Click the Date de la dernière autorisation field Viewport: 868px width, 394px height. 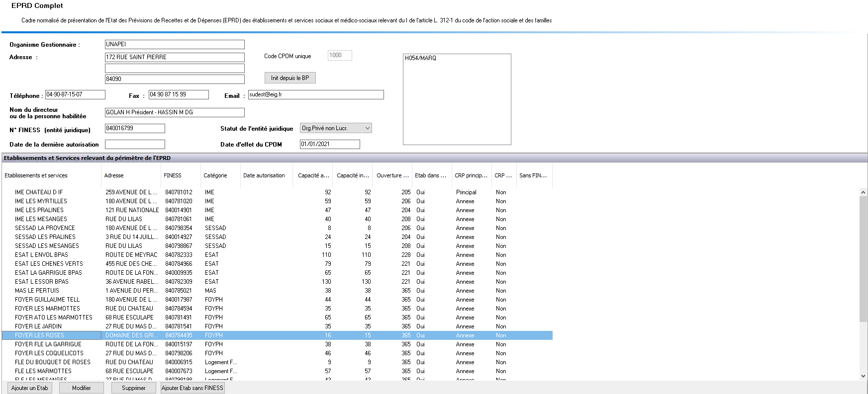[135, 144]
